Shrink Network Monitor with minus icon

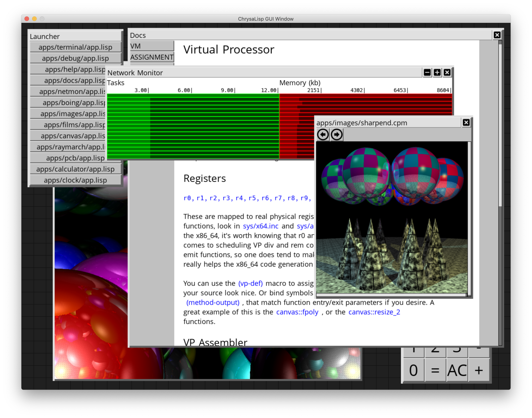[x=427, y=72]
